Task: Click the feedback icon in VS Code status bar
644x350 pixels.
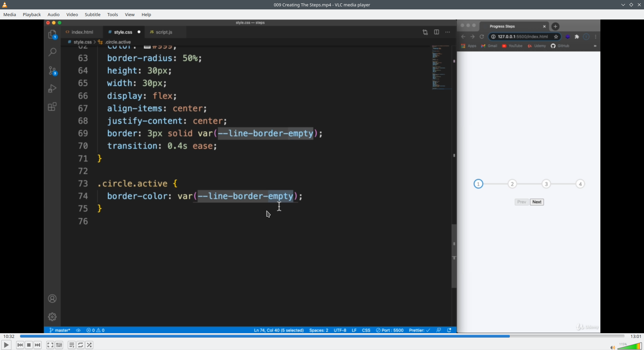Action: click(x=439, y=330)
